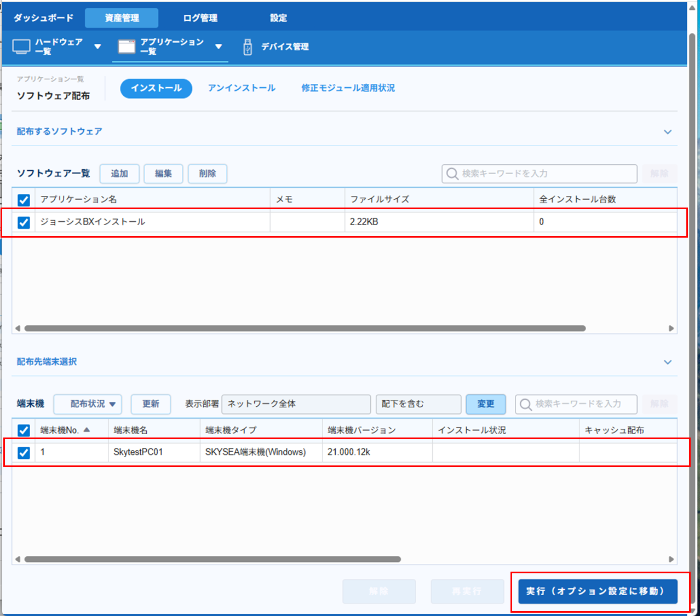The height and width of the screenshot is (616, 700).
Task: Open the ログ管理 menu tab
Action: [200, 18]
